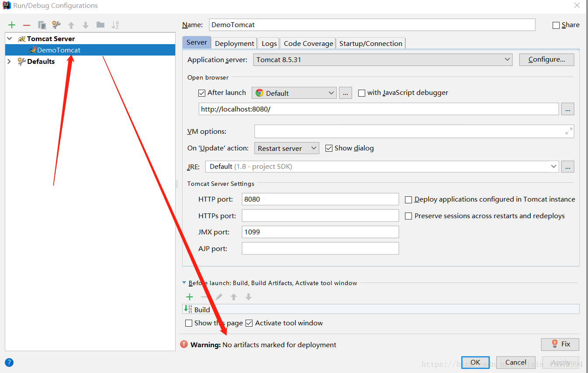Select the Server tab
This screenshot has height=373, width=588.
point(197,42)
